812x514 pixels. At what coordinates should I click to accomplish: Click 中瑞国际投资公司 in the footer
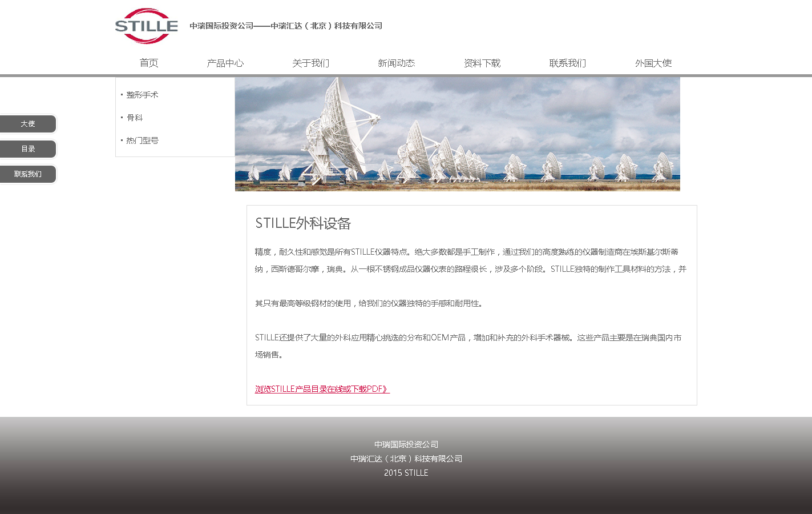point(406,444)
